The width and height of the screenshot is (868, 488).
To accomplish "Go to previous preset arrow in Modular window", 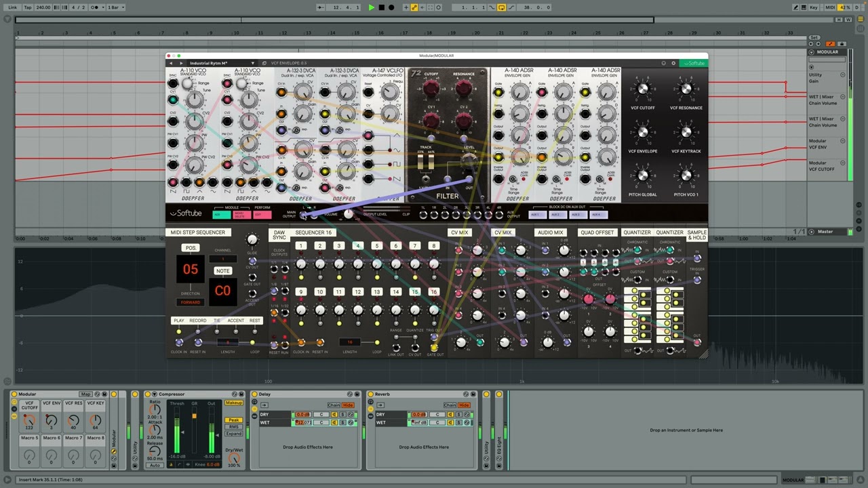I will click(171, 63).
